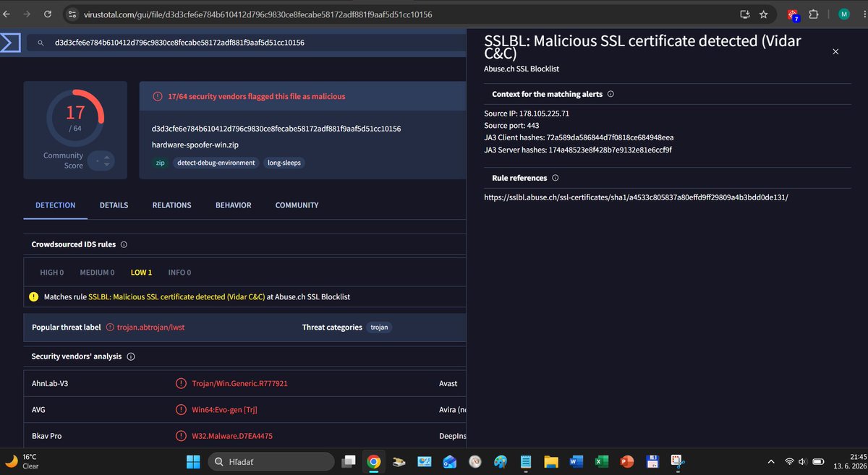Click the detect-debug-environment tag
This screenshot has width=868, height=475.
(x=216, y=163)
